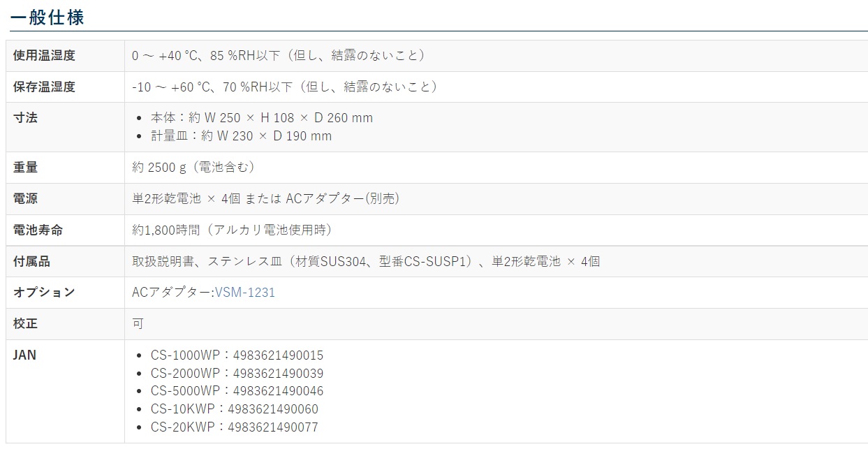Select the 寸法 row header cell
Image resolution: width=868 pixels, height=456 pixels.
26,118
